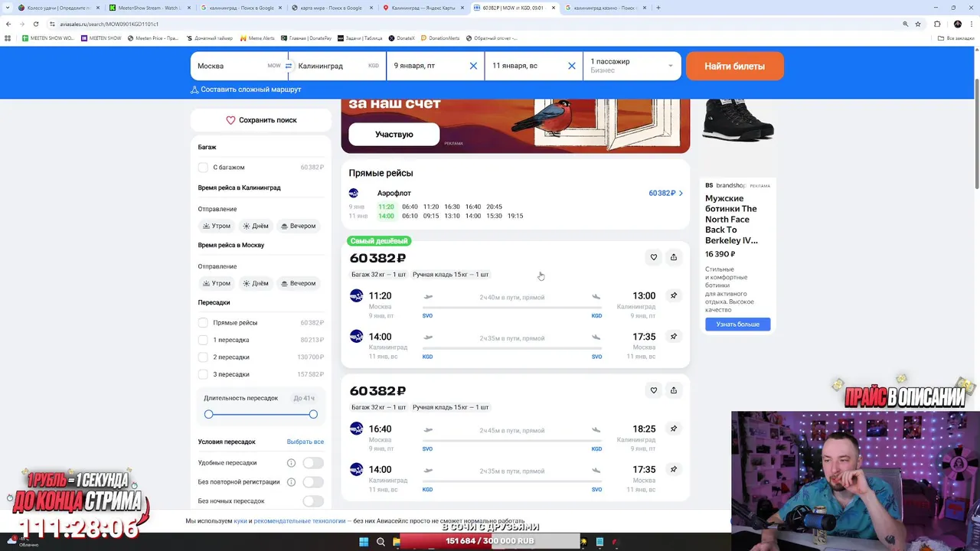
Task: Switch to Колесо удачи tab
Action: point(57,8)
